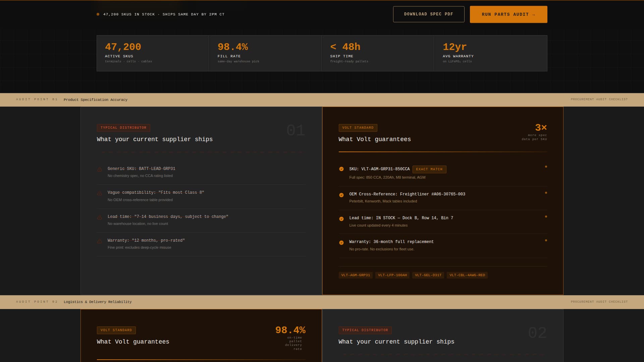Click the EXACT MATCH tag next to the SKU
The height and width of the screenshot is (362, 644).
[430, 169]
